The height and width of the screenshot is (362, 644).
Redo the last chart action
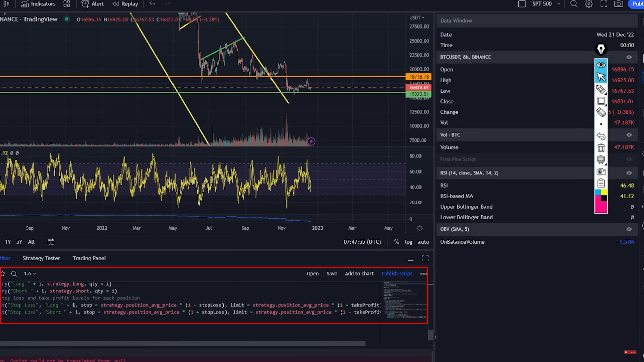(167, 4)
